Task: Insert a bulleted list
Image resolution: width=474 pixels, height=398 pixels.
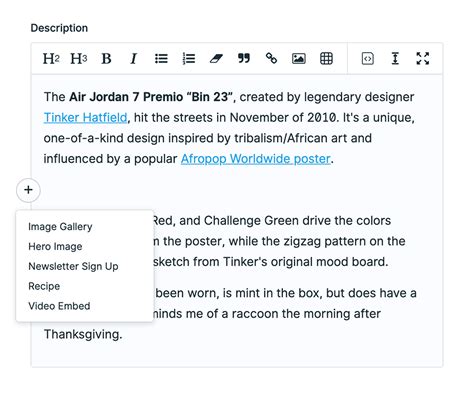Action: click(x=161, y=59)
